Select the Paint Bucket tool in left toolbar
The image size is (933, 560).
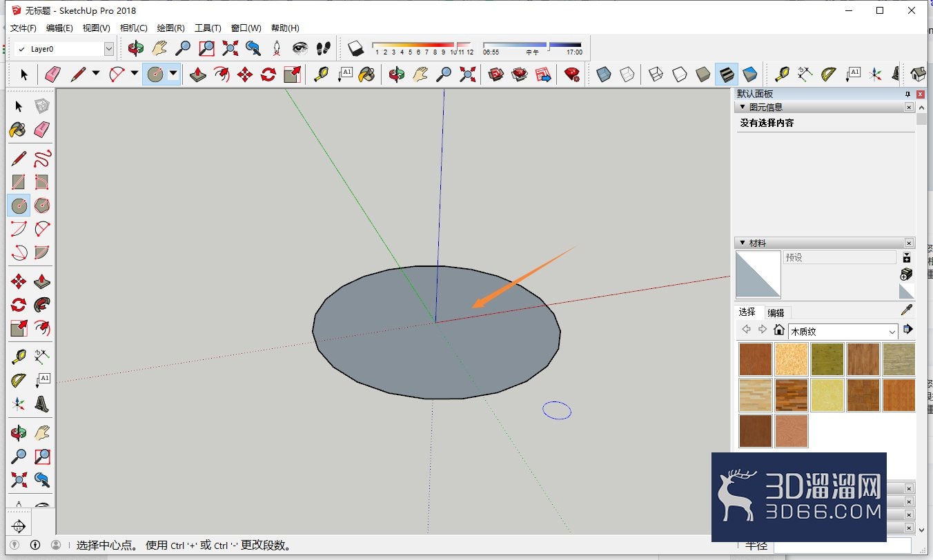19,130
